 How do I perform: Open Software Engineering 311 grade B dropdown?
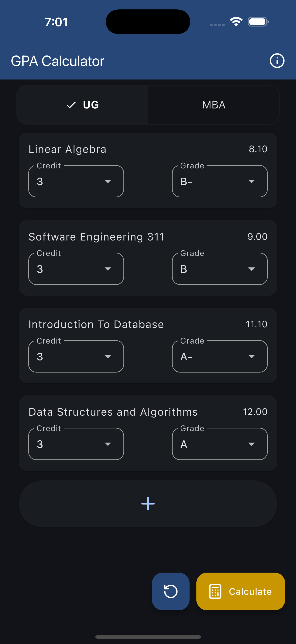click(x=220, y=269)
